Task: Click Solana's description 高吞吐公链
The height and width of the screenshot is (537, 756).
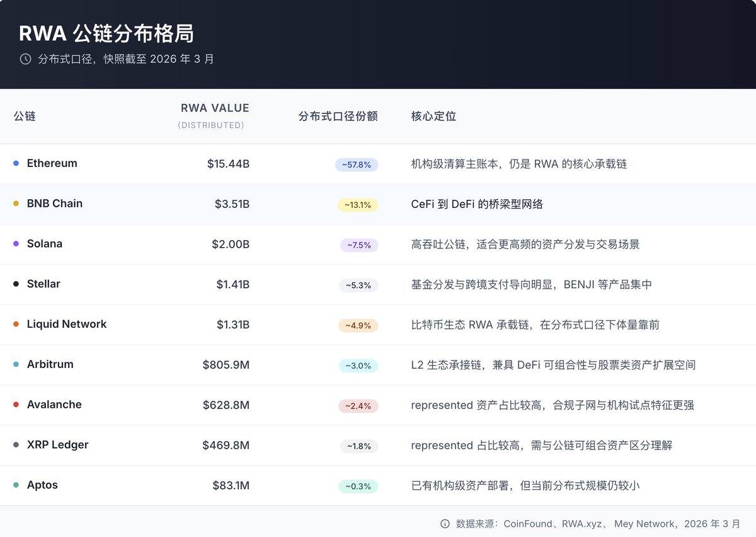Action: (x=525, y=245)
